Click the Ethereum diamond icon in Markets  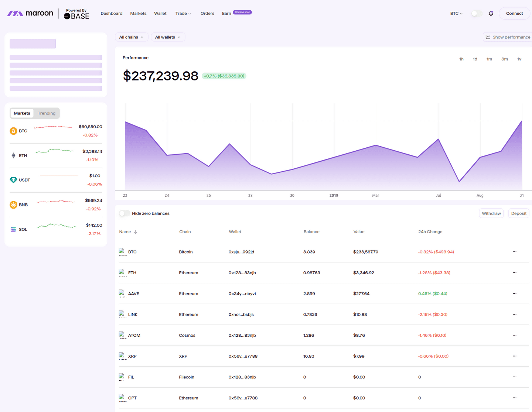[13, 155]
